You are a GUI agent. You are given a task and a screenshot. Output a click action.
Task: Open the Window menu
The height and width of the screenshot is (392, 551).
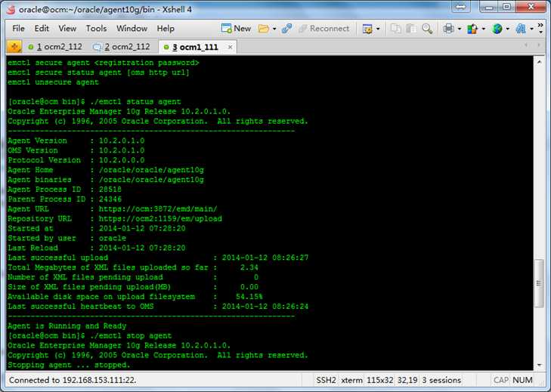[x=132, y=29]
